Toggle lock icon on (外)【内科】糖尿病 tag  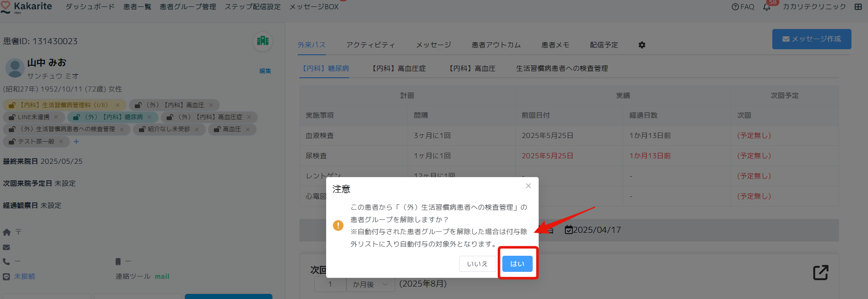pos(77,117)
